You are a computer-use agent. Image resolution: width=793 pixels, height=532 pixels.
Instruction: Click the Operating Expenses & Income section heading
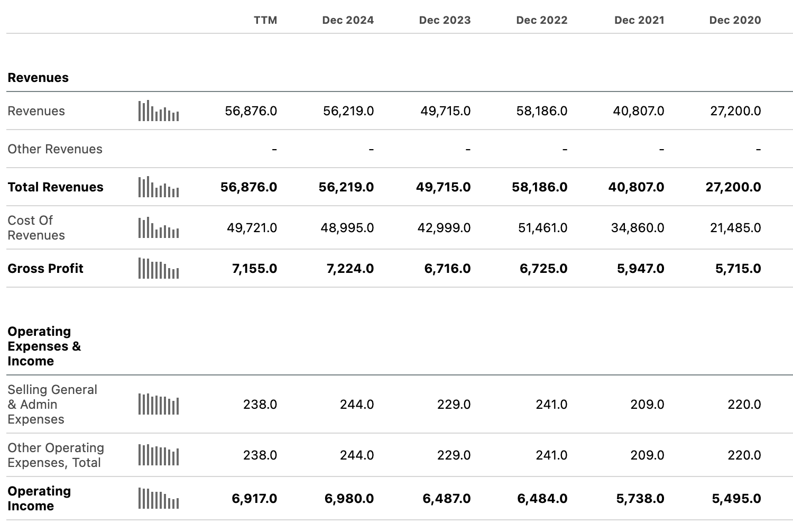pyautogui.click(x=44, y=346)
